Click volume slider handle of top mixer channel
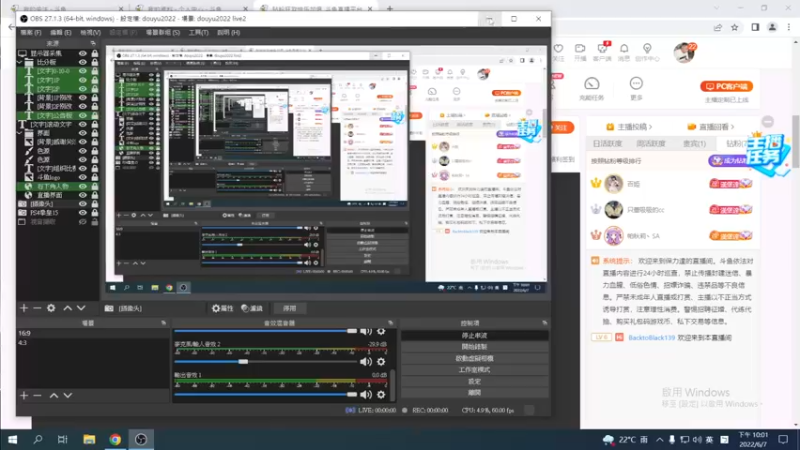 coord(352,331)
